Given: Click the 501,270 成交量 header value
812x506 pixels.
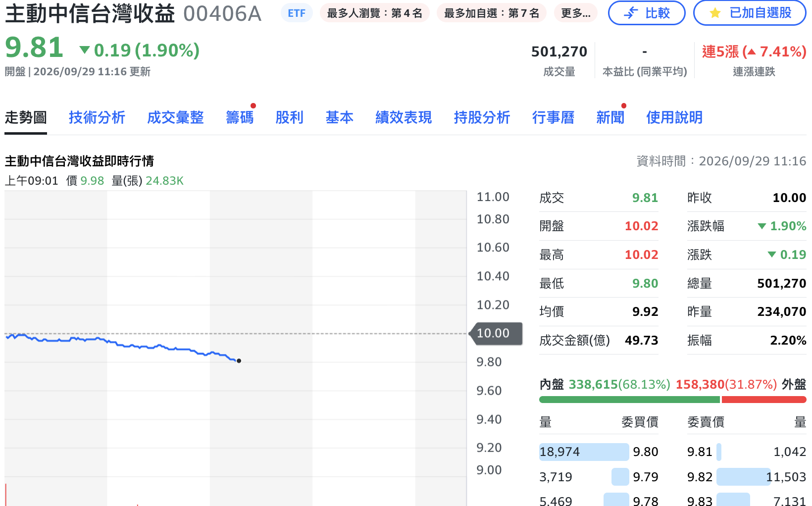Looking at the screenshot, I should [x=559, y=51].
